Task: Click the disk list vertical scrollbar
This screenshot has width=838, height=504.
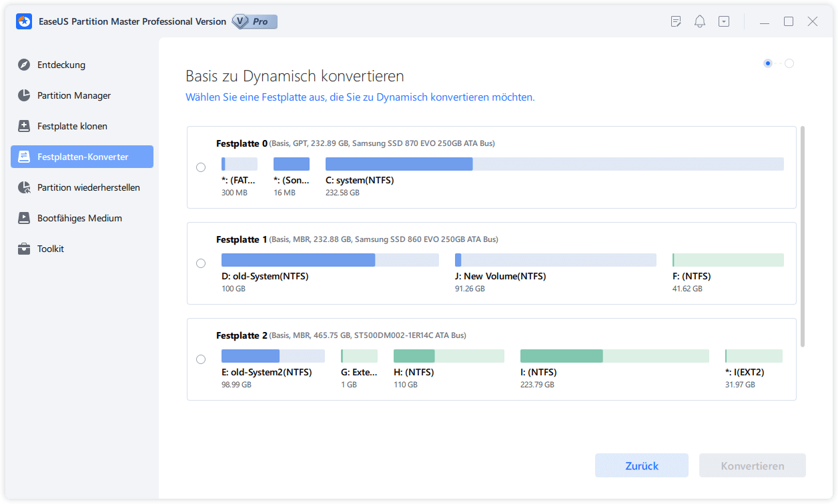Action: click(x=803, y=236)
